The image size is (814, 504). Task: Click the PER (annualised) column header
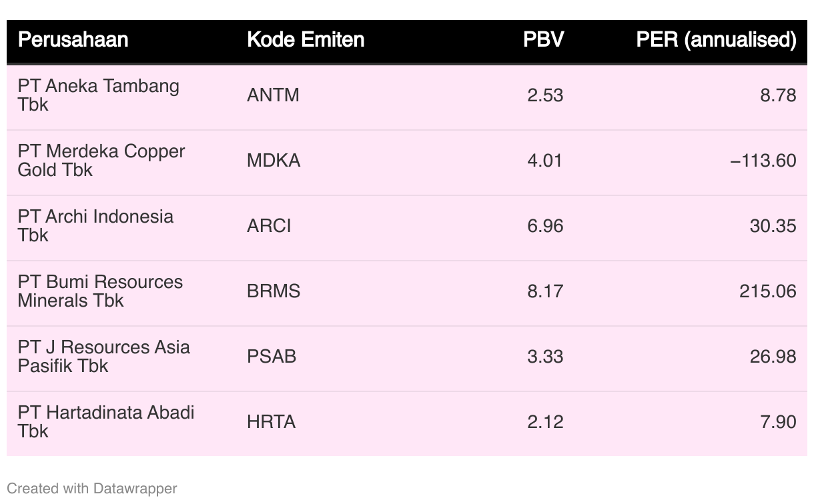pyautogui.click(x=716, y=40)
